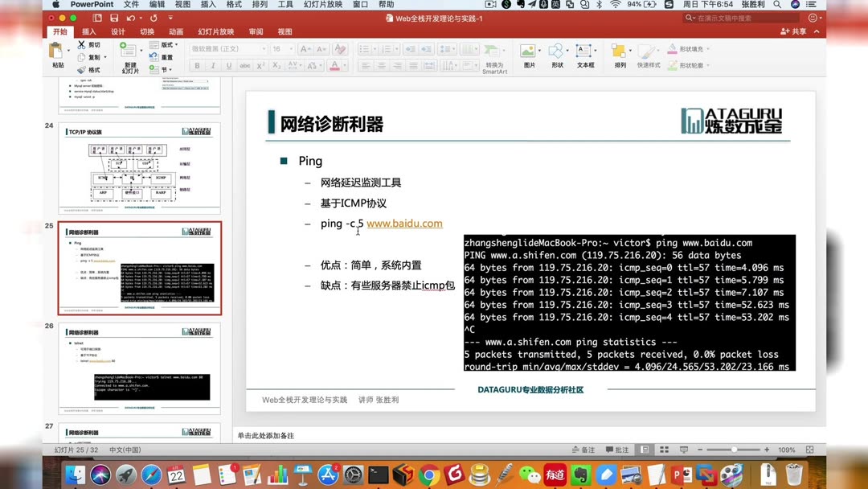Open the 形状 shapes tool
This screenshot has width=868, height=489.
[557, 59]
